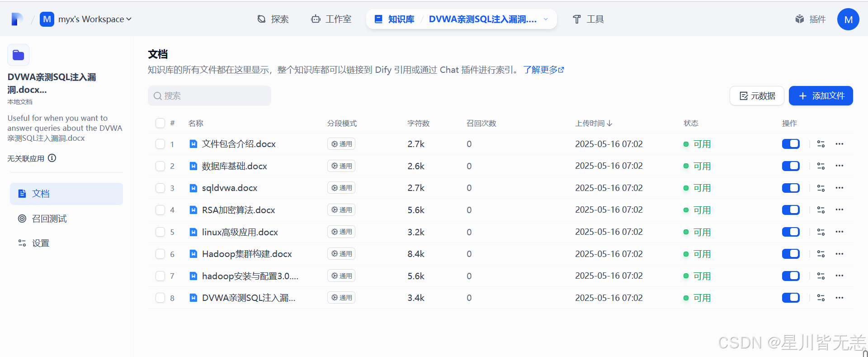Open document sqldvwa.docx
Screen dimensions: 868x357
[230, 188]
